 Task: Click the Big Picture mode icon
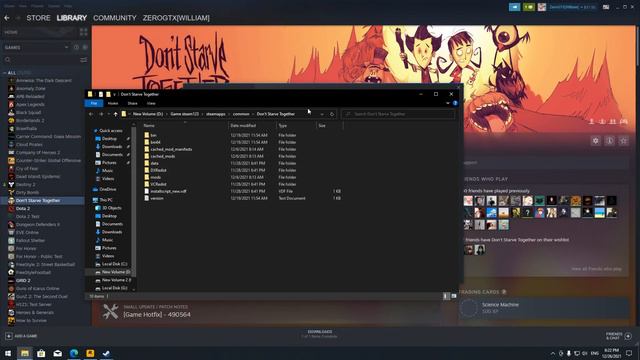click(606, 7)
